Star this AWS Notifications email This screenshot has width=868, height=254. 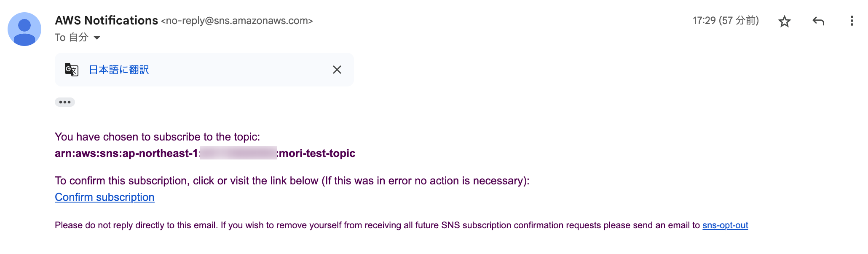tap(784, 21)
